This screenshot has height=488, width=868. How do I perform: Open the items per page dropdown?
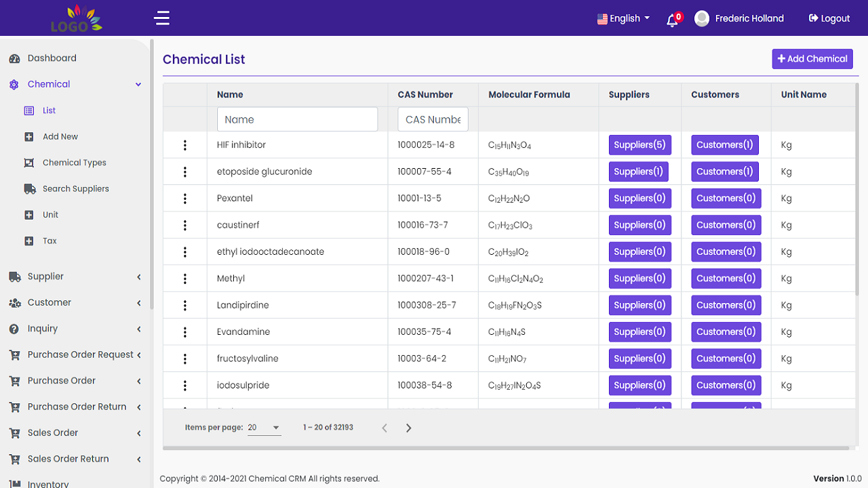coord(264,428)
